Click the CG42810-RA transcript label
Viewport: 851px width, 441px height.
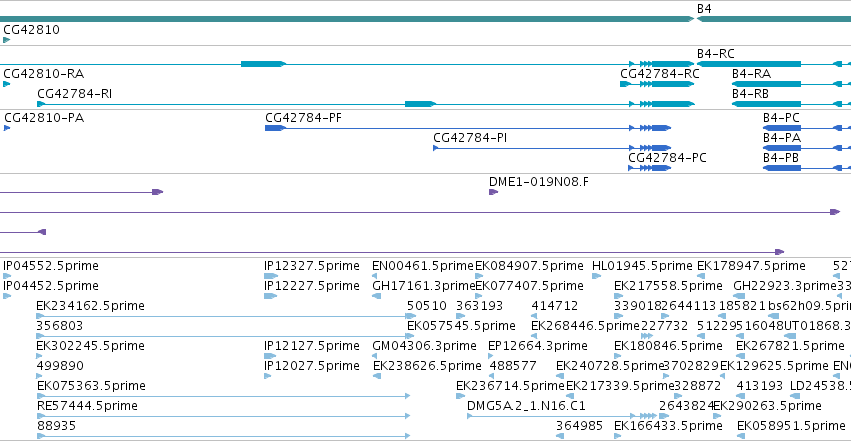(x=43, y=73)
